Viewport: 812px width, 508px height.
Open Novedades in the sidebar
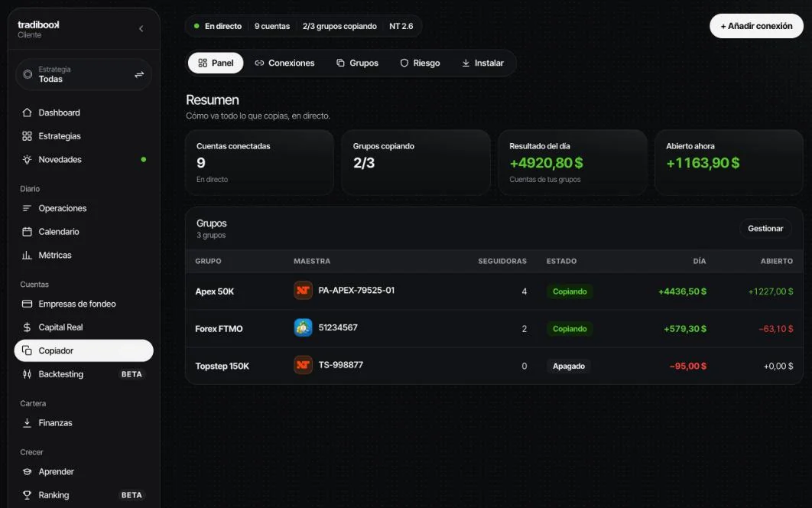tap(83, 159)
